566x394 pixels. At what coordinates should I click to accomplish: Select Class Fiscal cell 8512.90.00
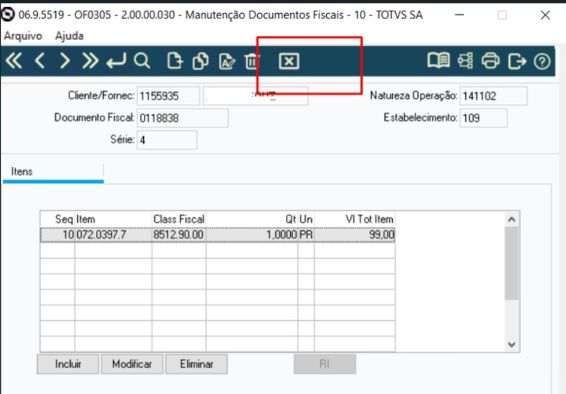click(x=179, y=235)
